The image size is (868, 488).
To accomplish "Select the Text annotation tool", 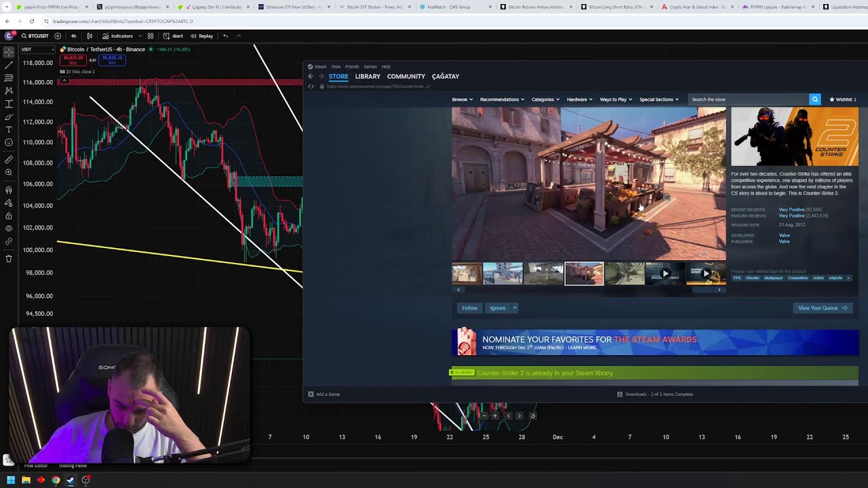I will pyautogui.click(x=9, y=129).
